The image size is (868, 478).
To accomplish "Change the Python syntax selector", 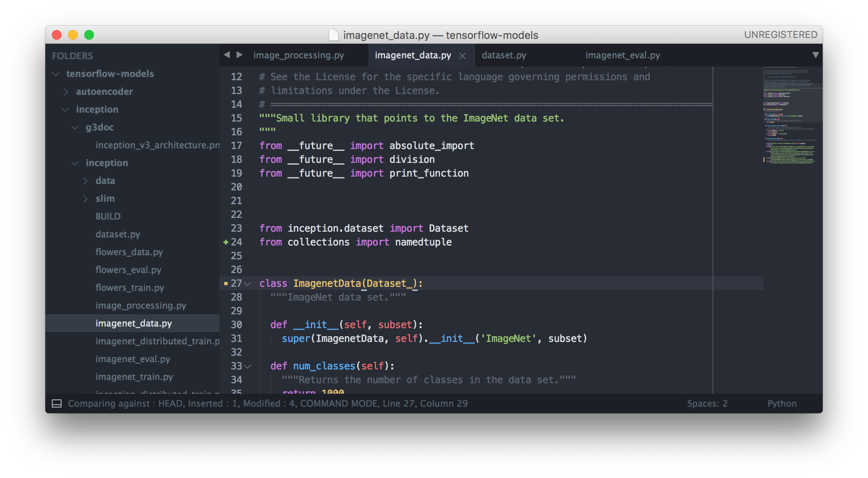I will [782, 403].
